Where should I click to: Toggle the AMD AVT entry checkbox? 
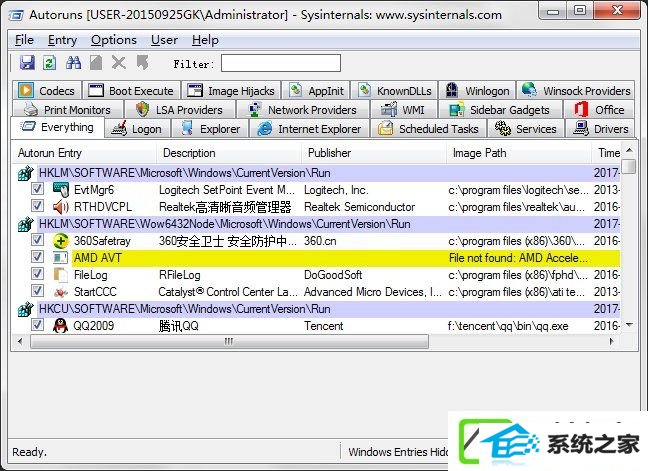tap(37, 257)
